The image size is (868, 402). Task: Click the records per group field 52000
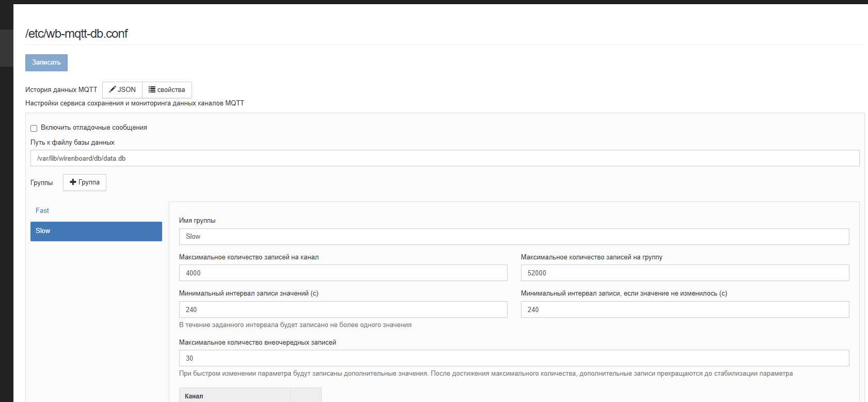[x=684, y=273]
